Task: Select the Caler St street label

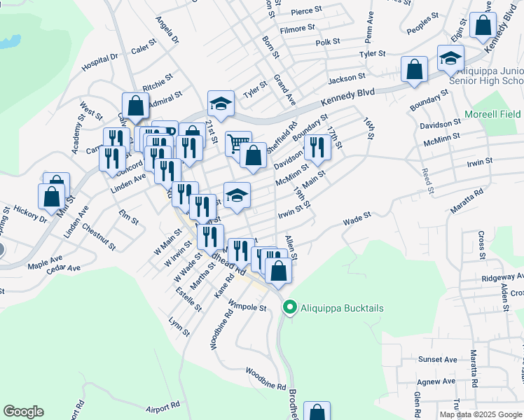Action: [144, 47]
